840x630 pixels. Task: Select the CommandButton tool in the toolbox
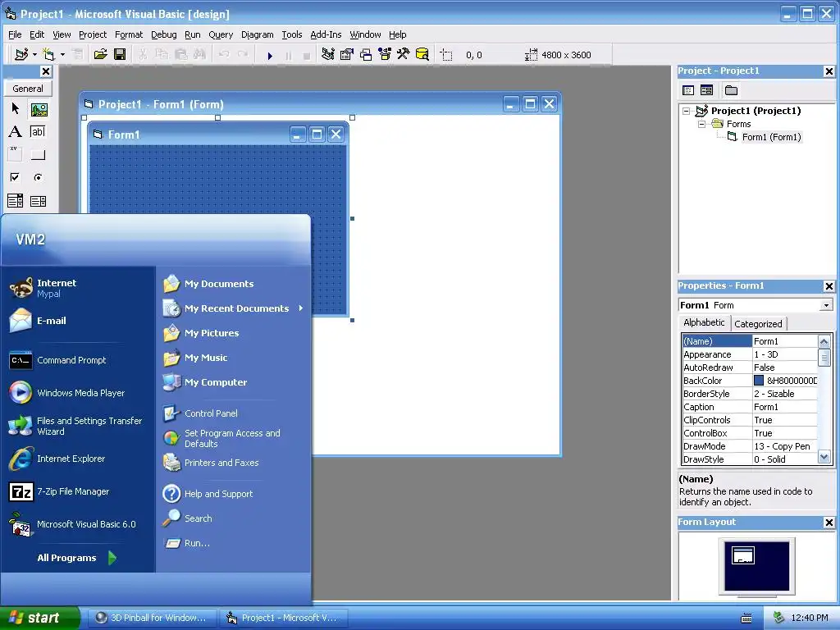pyautogui.click(x=38, y=155)
